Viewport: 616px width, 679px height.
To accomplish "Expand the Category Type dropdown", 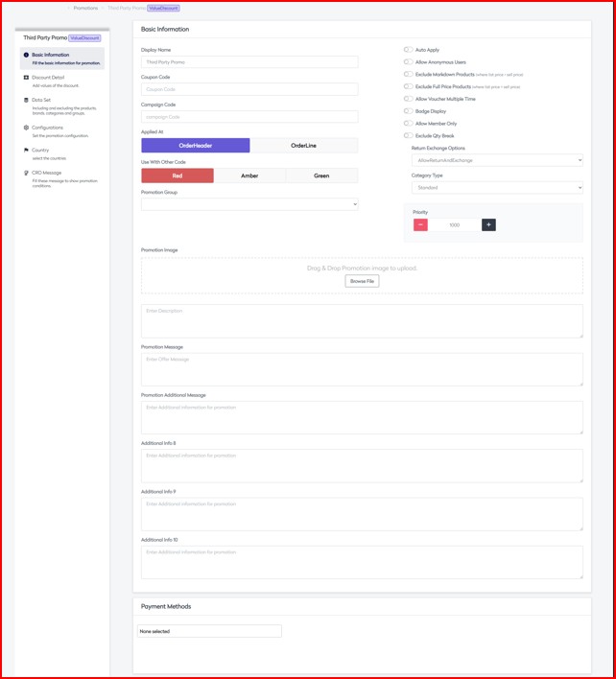I will 497,188.
